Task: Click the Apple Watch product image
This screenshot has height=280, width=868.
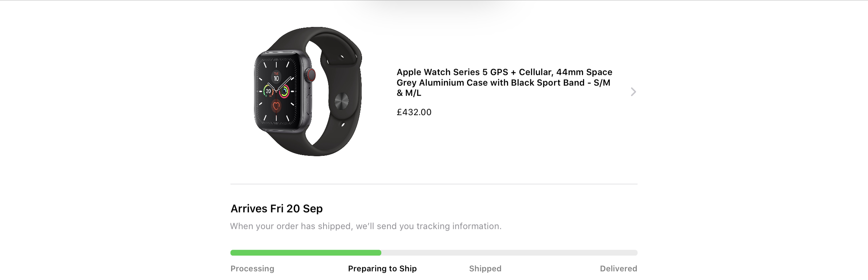Action: (x=308, y=91)
